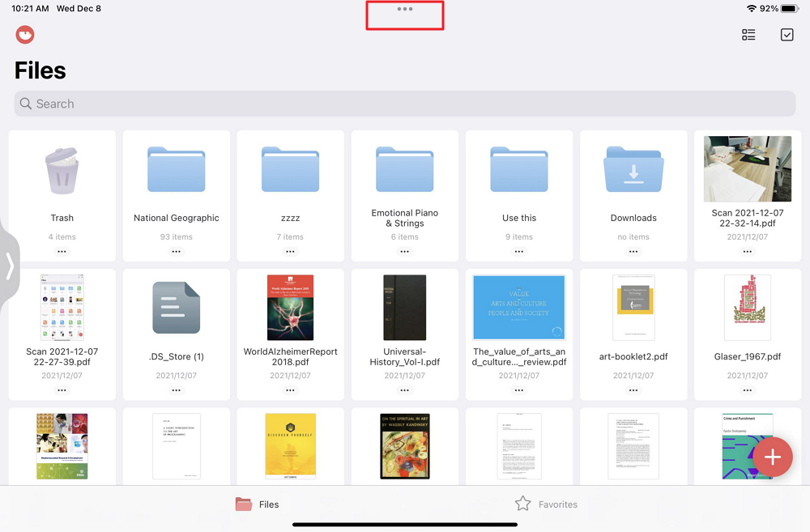810x532 pixels.
Task: Open the Trash folder
Action: 62,171
